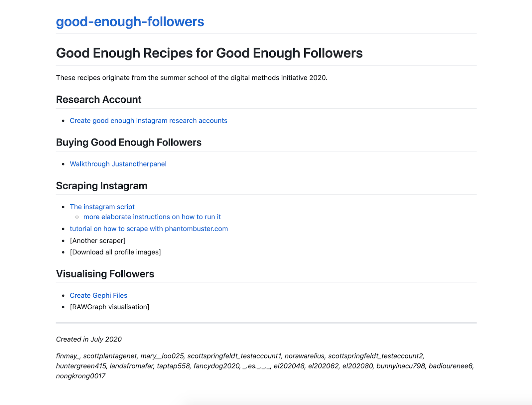Open Create good enough instagram research accounts
Image resolution: width=532 pixels, height=405 pixels.
[x=148, y=121]
